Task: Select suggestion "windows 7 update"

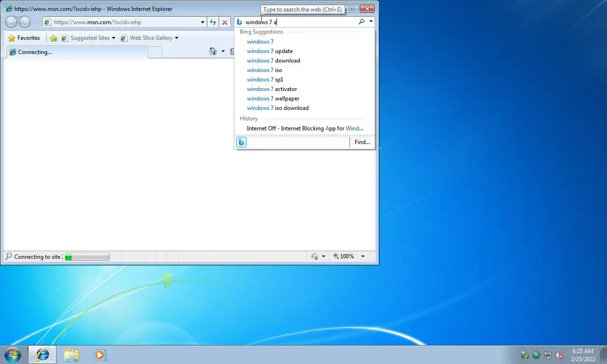Action: [x=269, y=51]
